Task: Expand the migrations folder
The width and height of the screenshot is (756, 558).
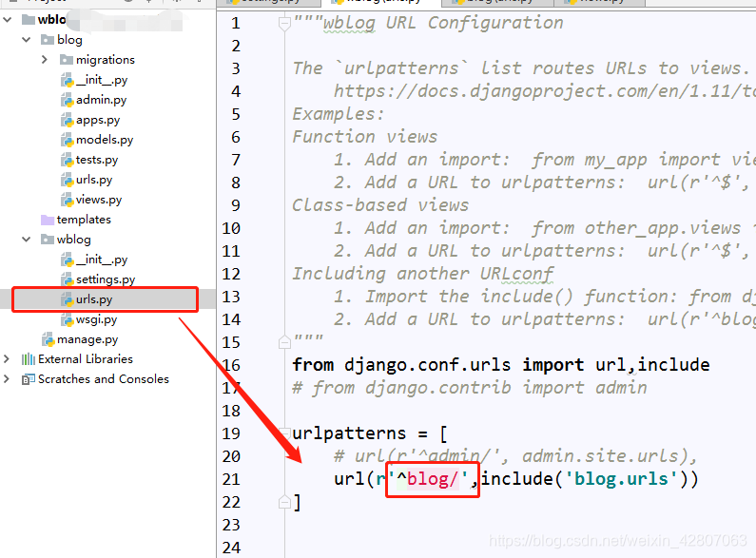Action: [x=45, y=59]
